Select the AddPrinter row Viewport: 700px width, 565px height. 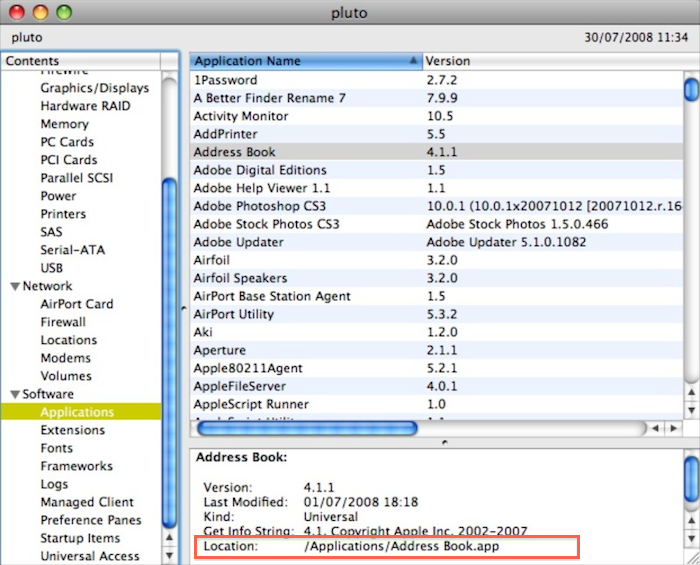click(x=437, y=134)
